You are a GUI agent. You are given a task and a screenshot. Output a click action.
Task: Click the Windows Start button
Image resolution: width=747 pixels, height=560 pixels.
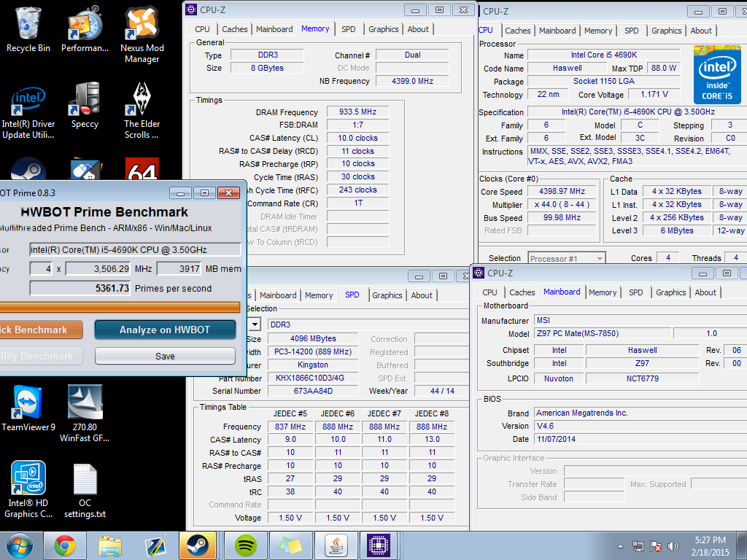click(x=18, y=545)
